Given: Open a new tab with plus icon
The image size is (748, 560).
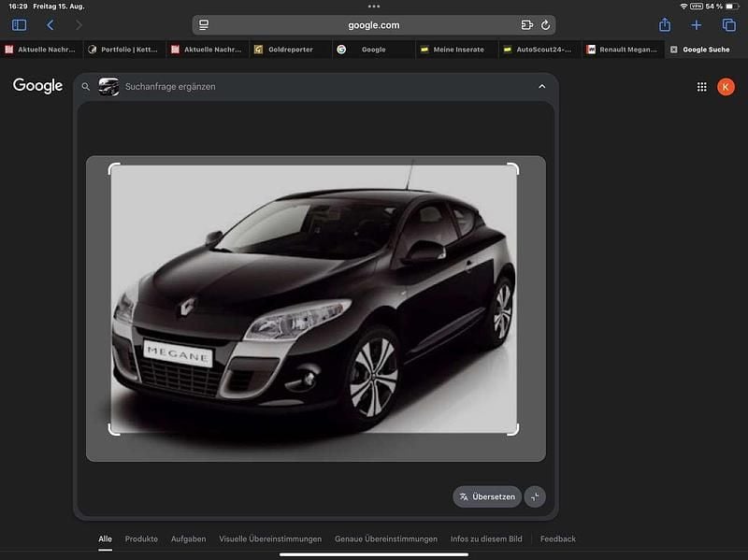Looking at the screenshot, I should tap(696, 25).
